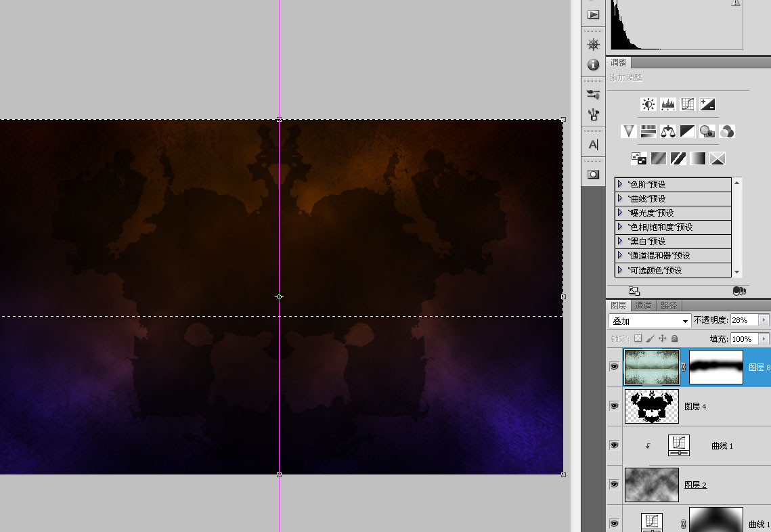Open the Character panel icon
Viewport: 771px width, 532px height.
point(594,145)
